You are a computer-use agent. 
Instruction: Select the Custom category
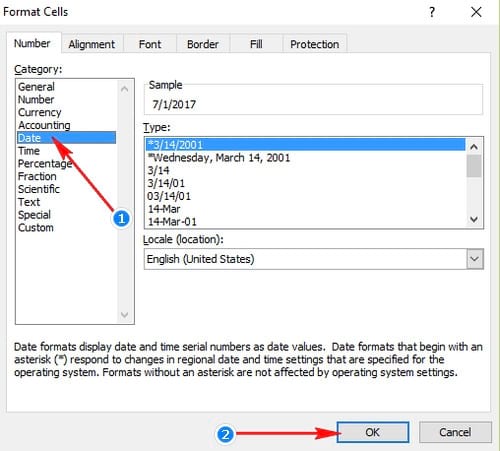[67, 228]
